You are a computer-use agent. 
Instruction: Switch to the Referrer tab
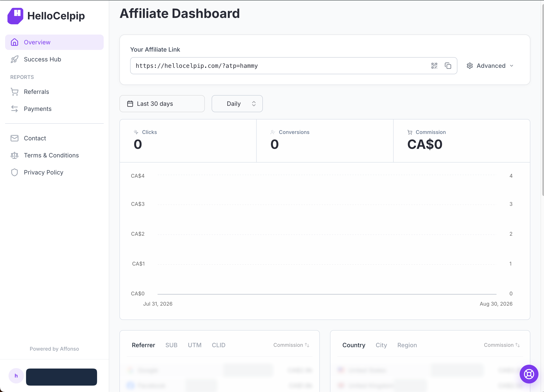tap(143, 345)
